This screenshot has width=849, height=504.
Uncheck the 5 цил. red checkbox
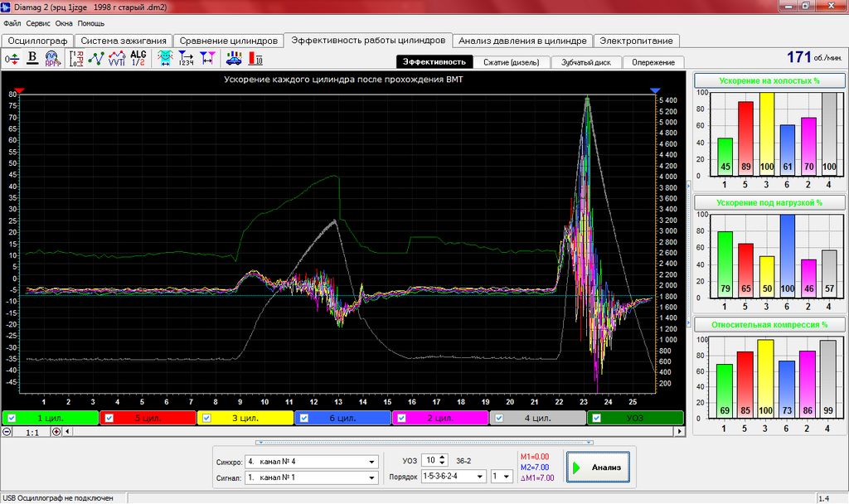[x=109, y=419]
